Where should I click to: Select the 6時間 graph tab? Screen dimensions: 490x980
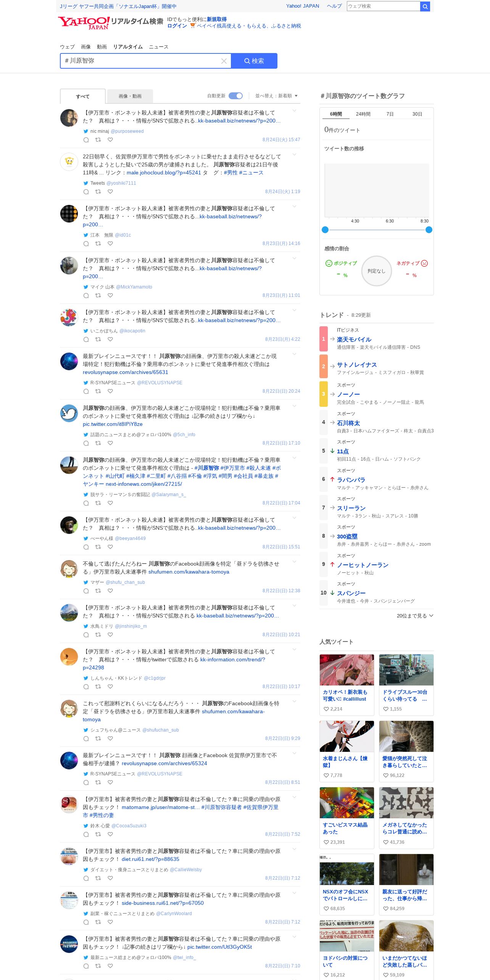pos(336,114)
